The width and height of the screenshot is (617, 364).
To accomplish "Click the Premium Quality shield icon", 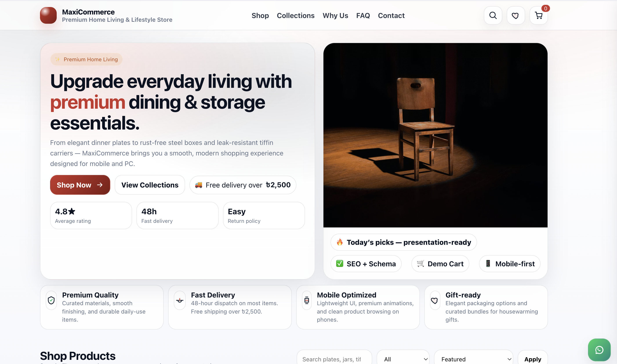I will click(x=51, y=300).
